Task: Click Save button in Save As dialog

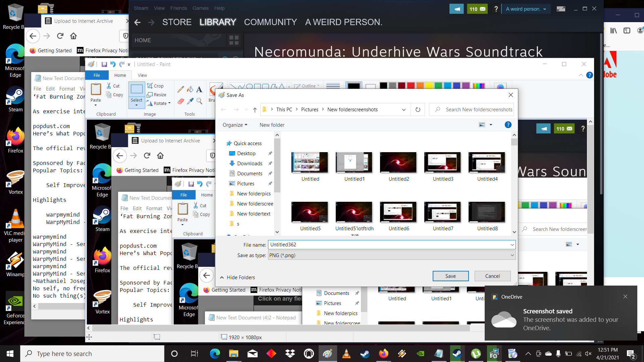Action: point(450,276)
